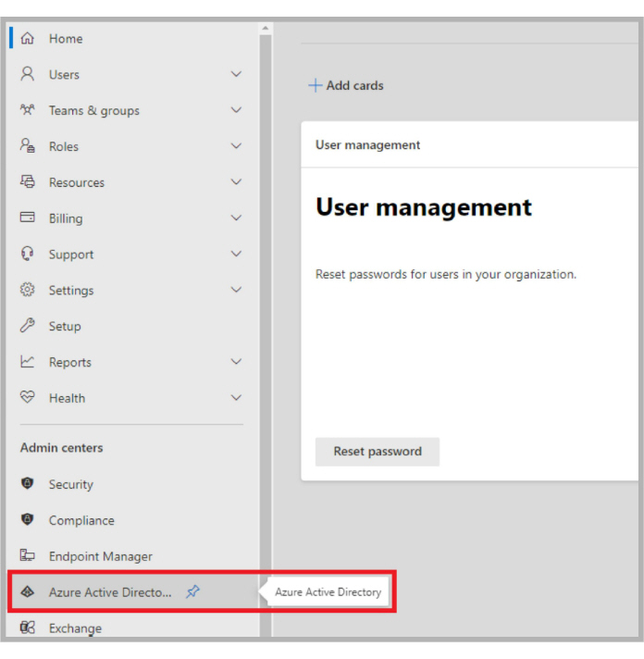644x659 pixels.
Task: Click the Compliance shield icon
Action: pos(28,520)
